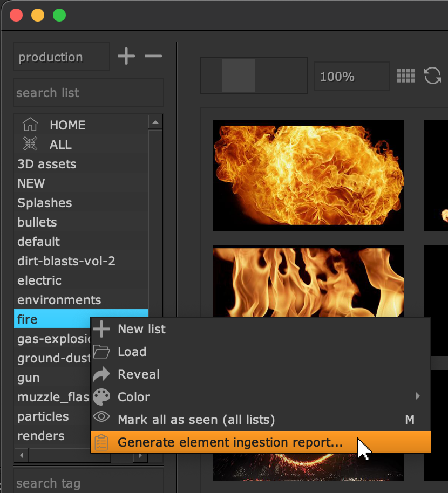Select the ALL list icon
448x493 pixels.
tap(30, 145)
